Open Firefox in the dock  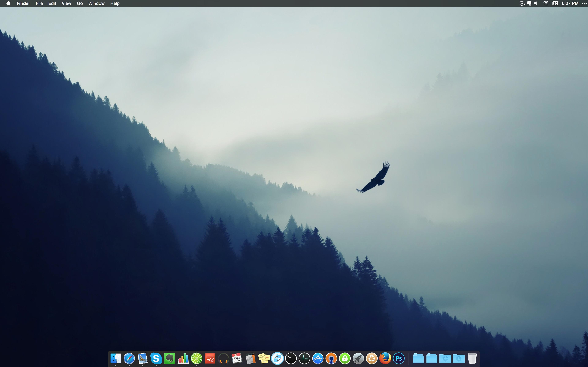point(385,358)
